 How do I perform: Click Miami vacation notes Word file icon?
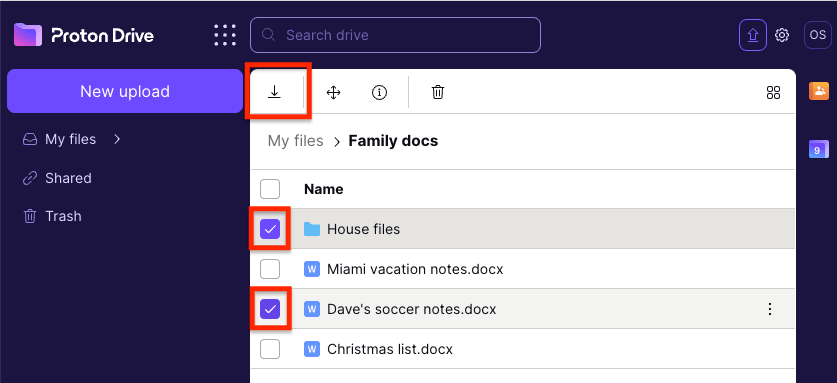click(312, 269)
